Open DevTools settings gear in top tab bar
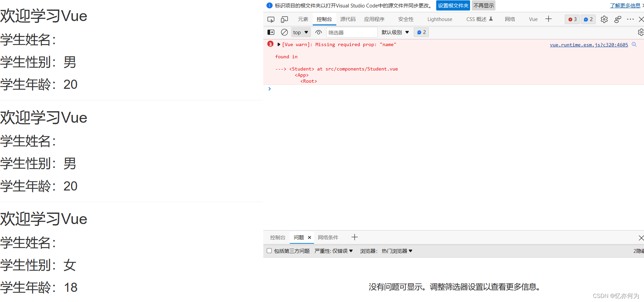This screenshot has height=302, width=644. click(604, 19)
